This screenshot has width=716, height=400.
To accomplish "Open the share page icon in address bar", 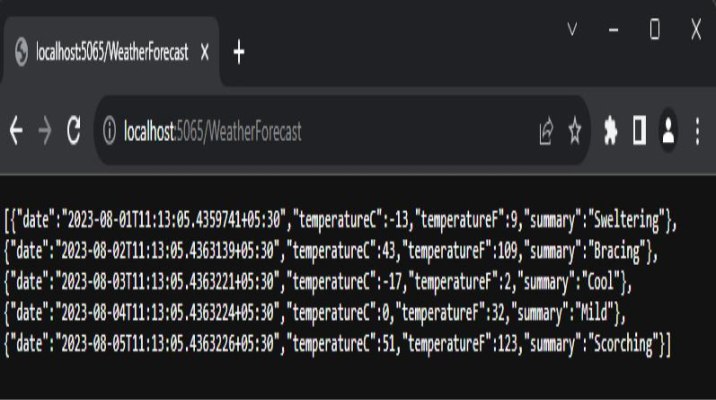I will 546,131.
